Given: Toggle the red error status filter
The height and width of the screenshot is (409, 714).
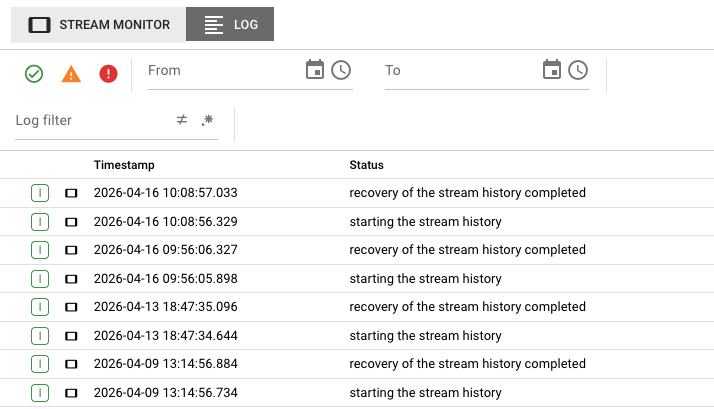Looking at the screenshot, I should tap(108, 74).
